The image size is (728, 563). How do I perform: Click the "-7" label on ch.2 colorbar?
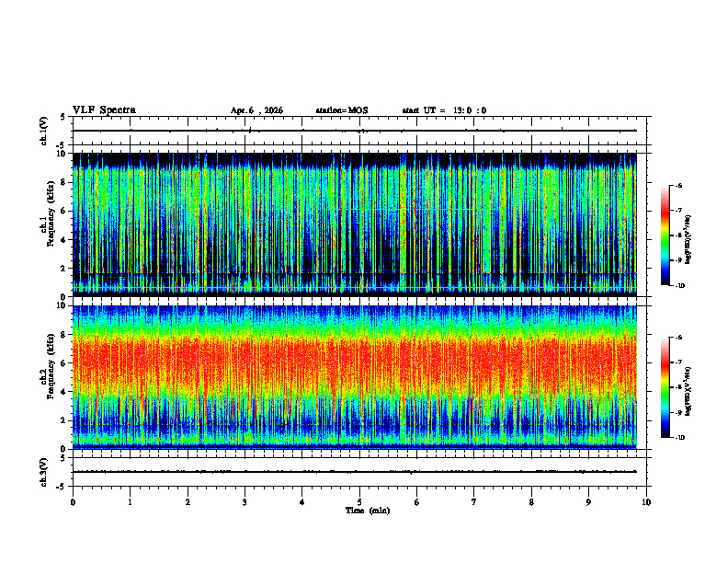pyautogui.click(x=677, y=362)
